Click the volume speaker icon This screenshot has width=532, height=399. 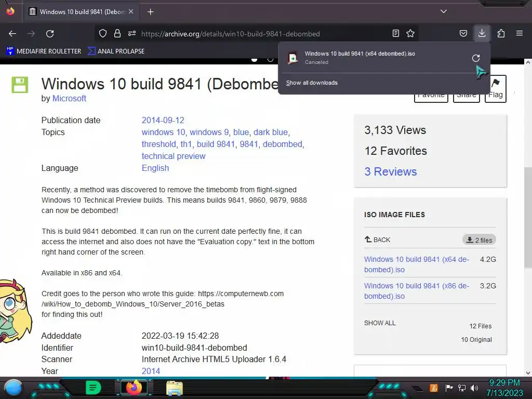(474, 388)
